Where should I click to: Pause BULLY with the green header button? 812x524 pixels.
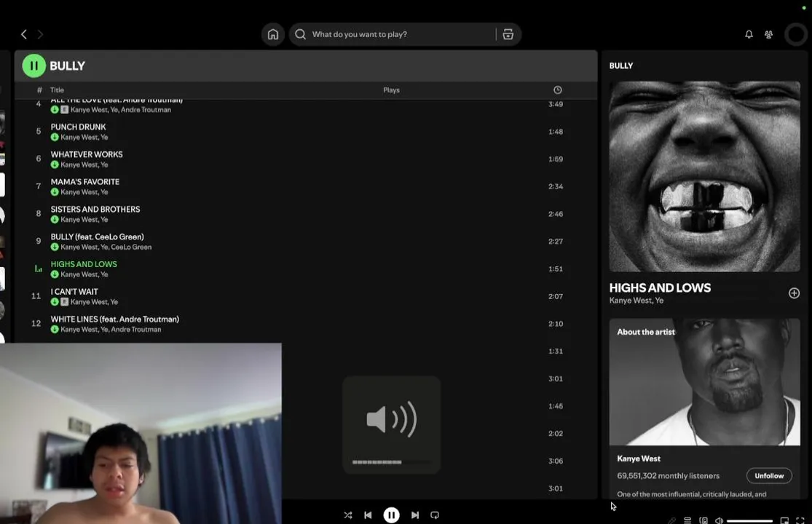pyautogui.click(x=33, y=65)
